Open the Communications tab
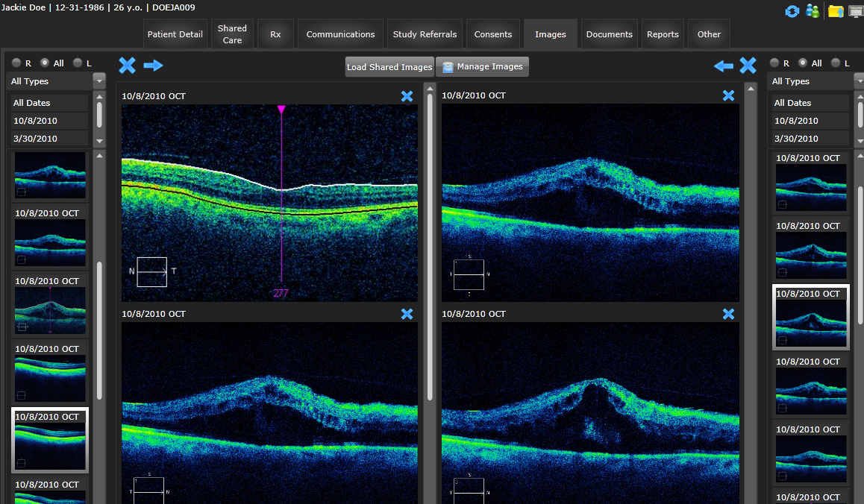 (340, 34)
